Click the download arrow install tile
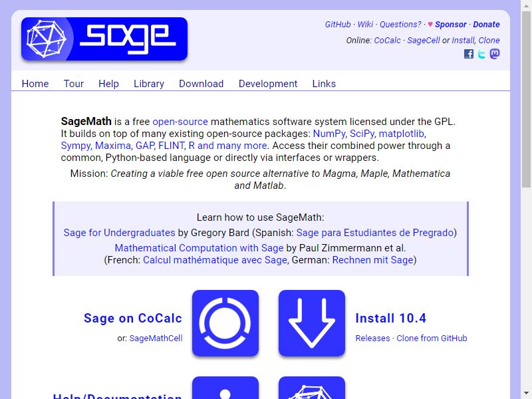Viewport: 532px width, 399px height. point(312,323)
